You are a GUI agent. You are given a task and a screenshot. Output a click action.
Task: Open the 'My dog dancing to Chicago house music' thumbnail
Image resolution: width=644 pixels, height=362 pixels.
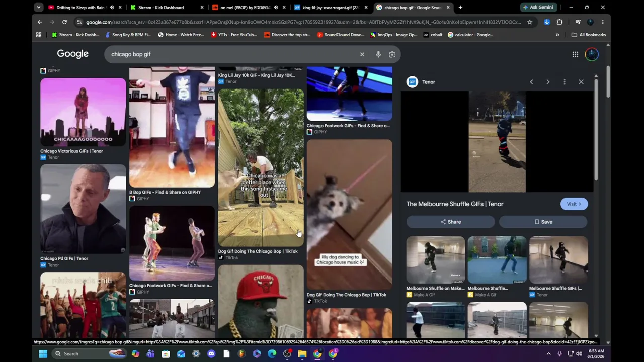[x=350, y=215]
